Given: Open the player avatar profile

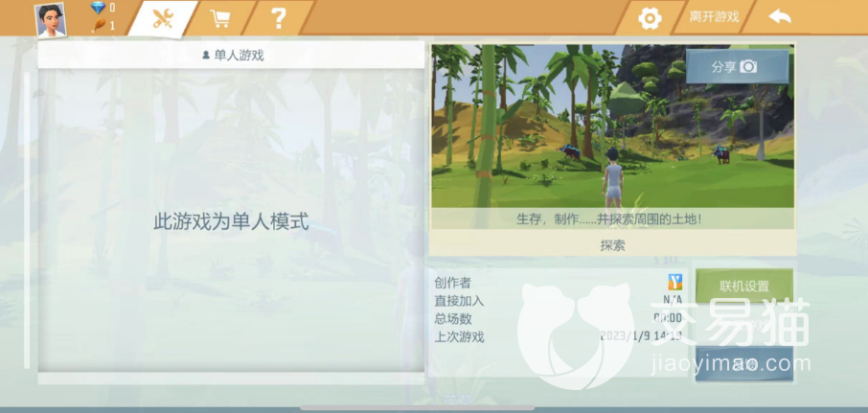Looking at the screenshot, I should coord(51,20).
